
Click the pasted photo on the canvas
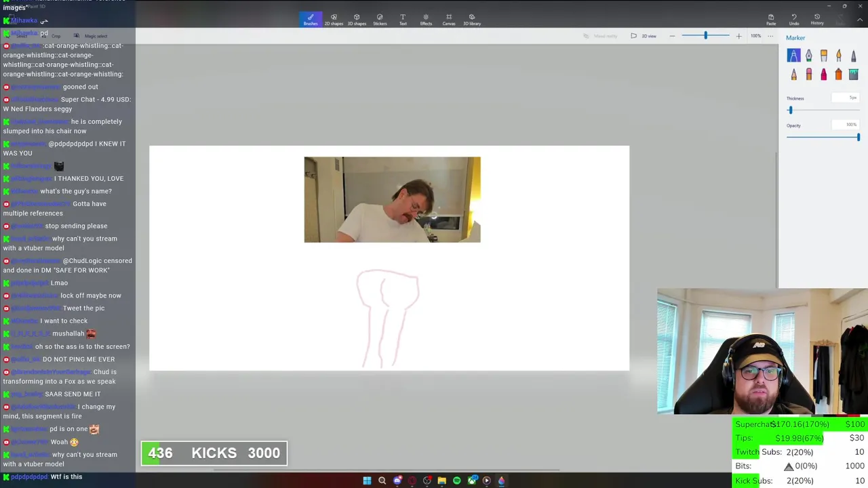[392, 200]
